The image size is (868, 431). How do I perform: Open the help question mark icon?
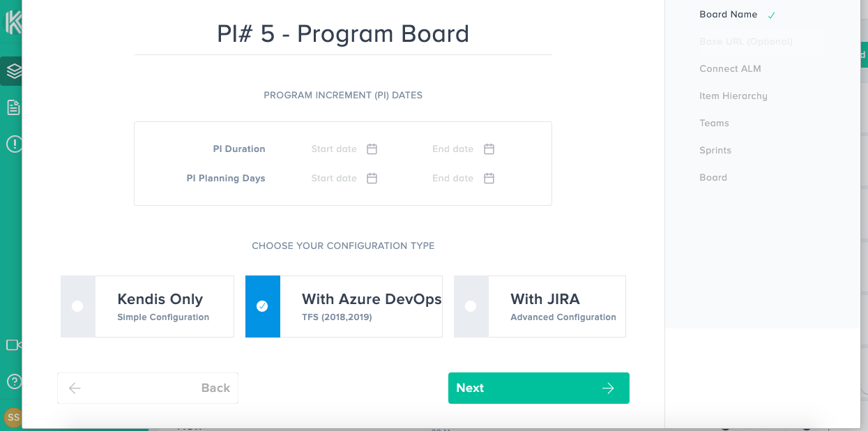13,381
